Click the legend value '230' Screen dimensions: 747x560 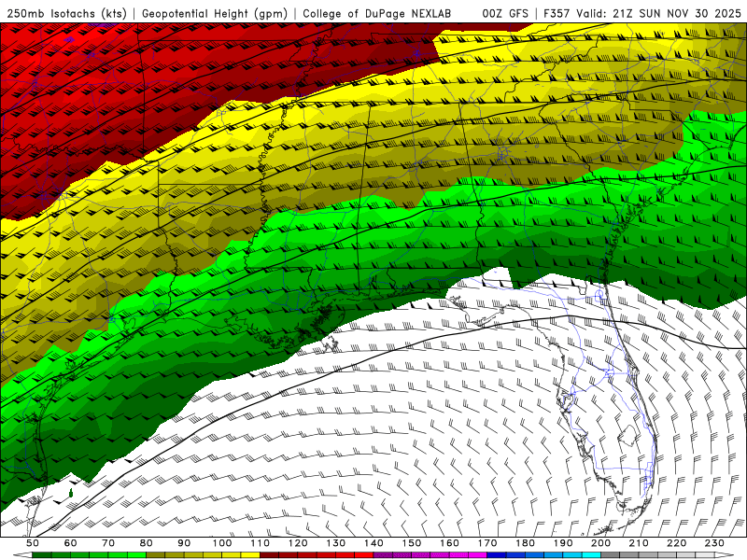714,543
